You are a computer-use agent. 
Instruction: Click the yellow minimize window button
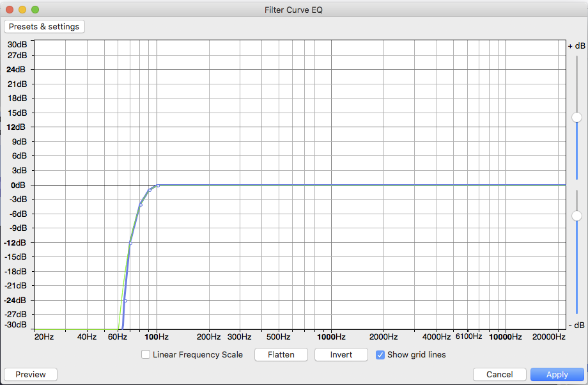[22, 10]
